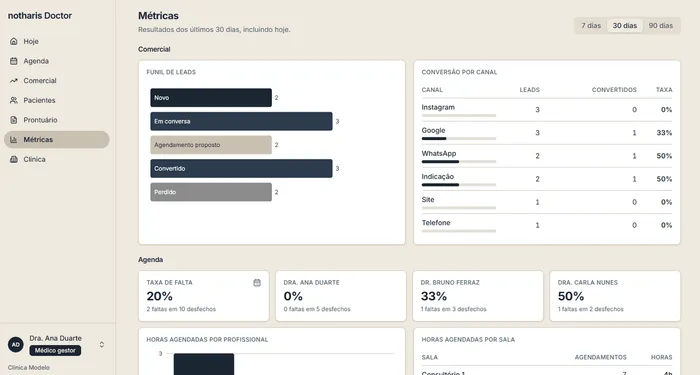
Task: Click the Hoje home icon
Action: (14, 42)
